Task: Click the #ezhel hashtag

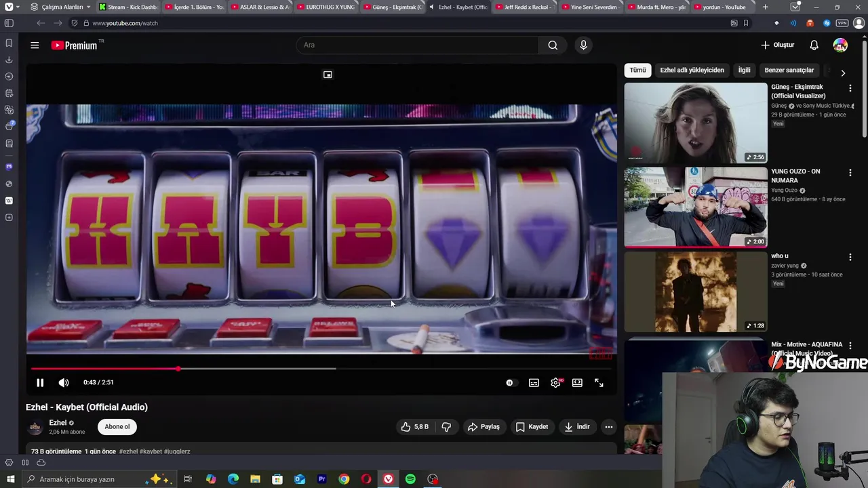Action: point(128,451)
